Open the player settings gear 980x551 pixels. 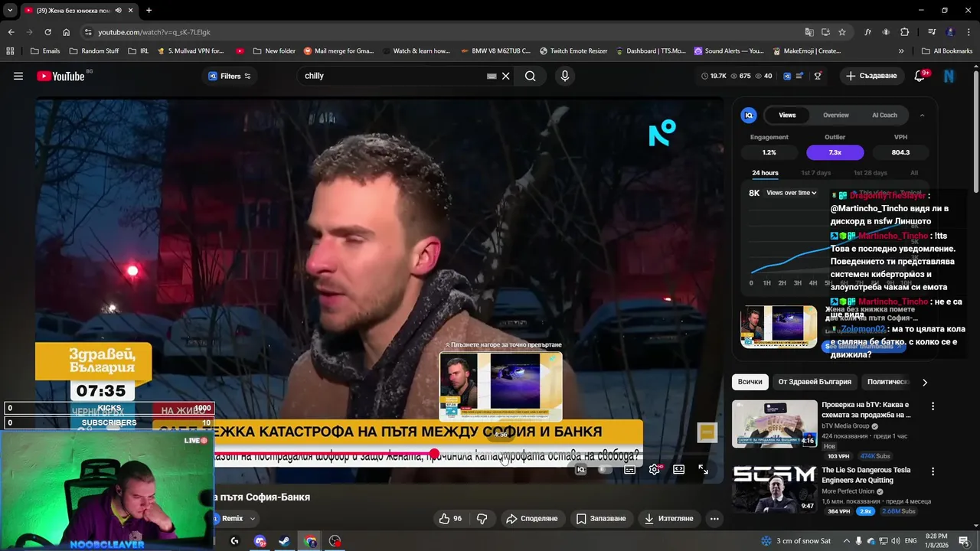pos(654,470)
